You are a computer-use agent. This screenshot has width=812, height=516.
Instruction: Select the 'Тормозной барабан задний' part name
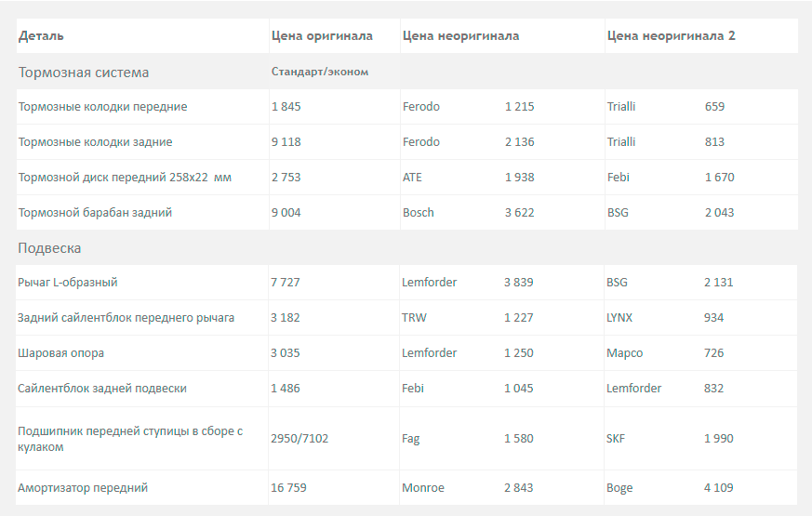[x=95, y=213]
